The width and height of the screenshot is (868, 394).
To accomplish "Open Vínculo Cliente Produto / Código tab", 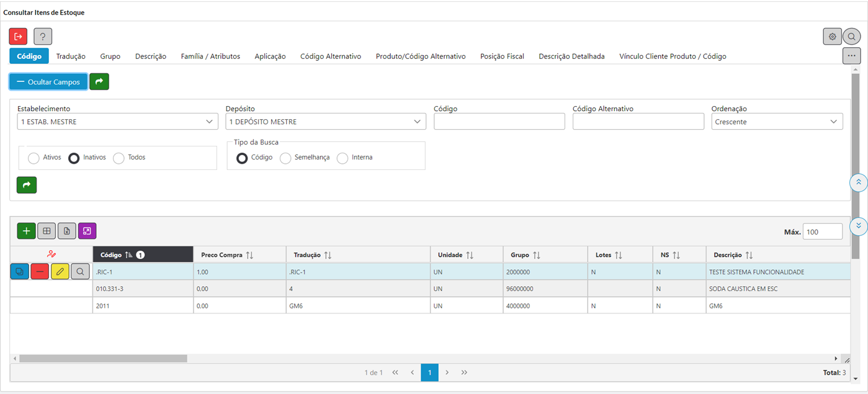I will point(673,56).
